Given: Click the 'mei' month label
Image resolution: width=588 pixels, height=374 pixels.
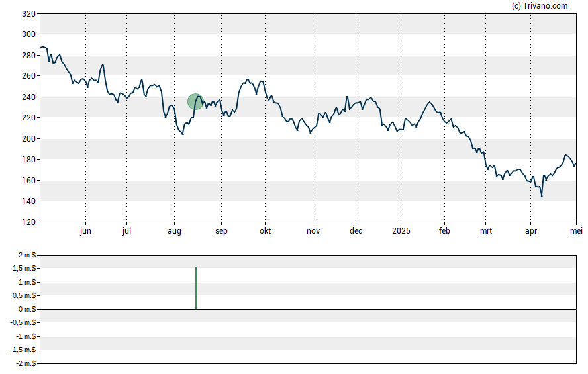Looking at the screenshot, I should (576, 231).
